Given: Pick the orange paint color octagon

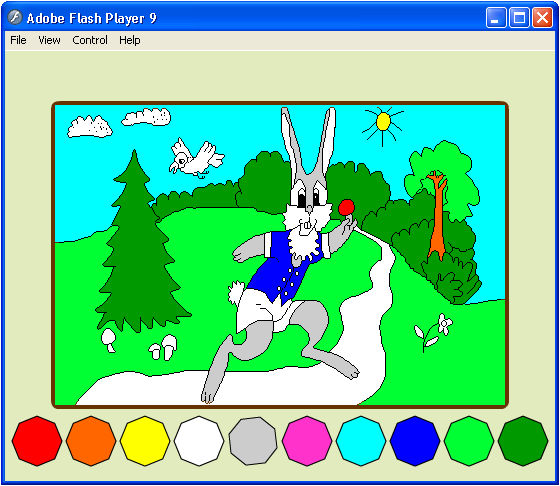Looking at the screenshot, I should [91, 441].
